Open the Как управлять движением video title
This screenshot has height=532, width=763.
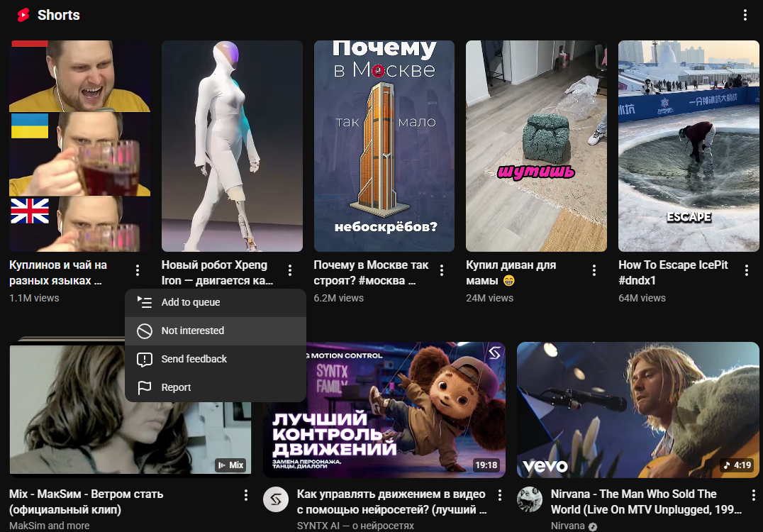click(391, 501)
